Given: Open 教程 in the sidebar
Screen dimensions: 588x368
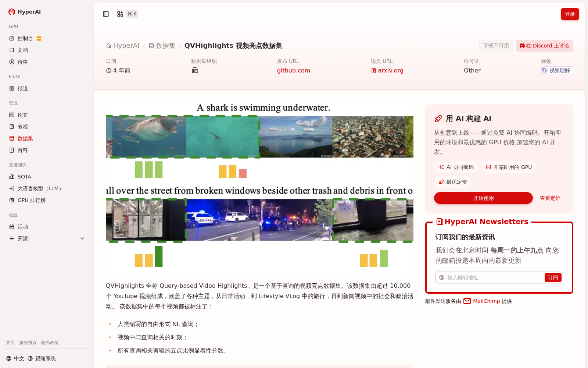Looking at the screenshot, I should pyautogui.click(x=47, y=127).
